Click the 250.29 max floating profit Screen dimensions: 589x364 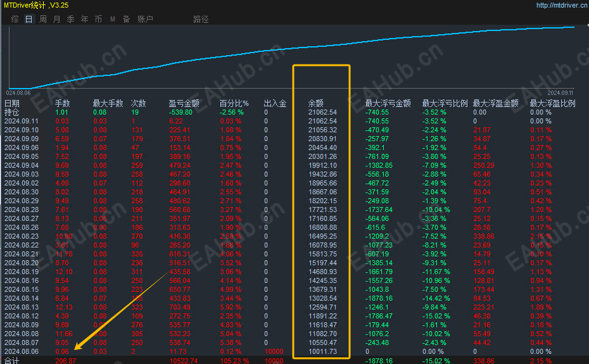pyautogui.click(x=484, y=165)
